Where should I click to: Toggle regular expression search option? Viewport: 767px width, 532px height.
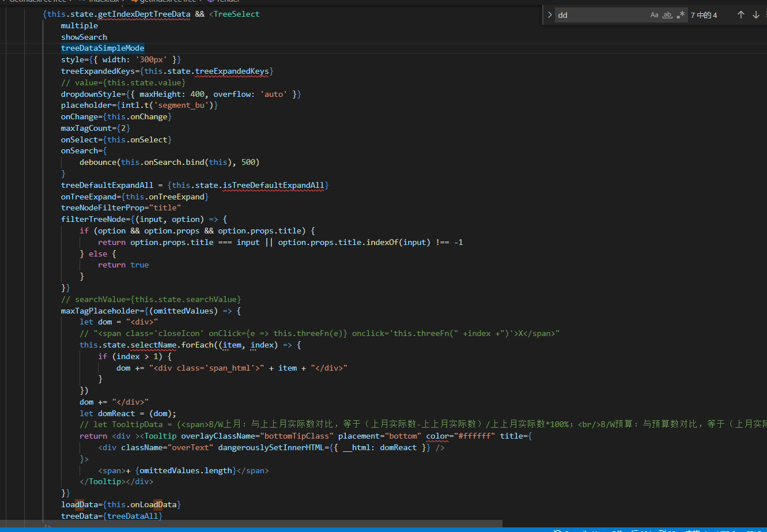tap(681, 15)
